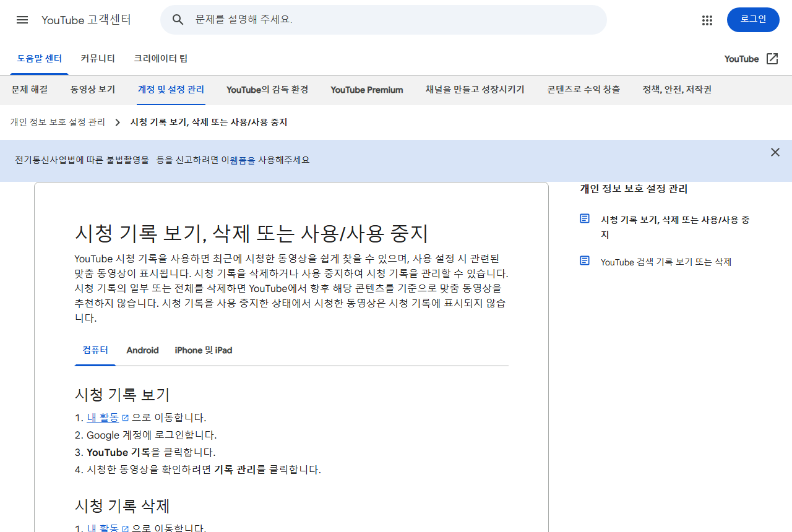Select the 컴퓨터 platform tab
The height and width of the screenshot is (532, 792).
pos(95,350)
